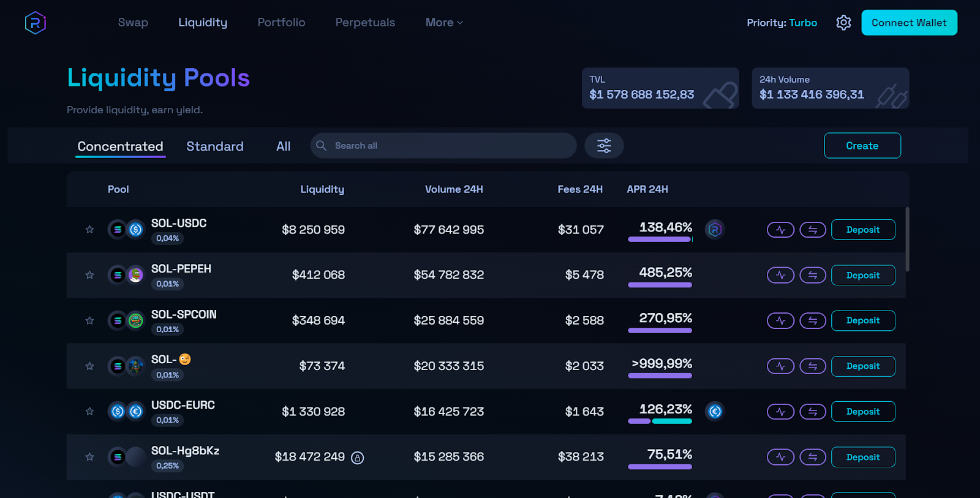Viewport: 980px width, 498px height.
Task: Click the pool list scrollbar
Action: click(x=907, y=239)
